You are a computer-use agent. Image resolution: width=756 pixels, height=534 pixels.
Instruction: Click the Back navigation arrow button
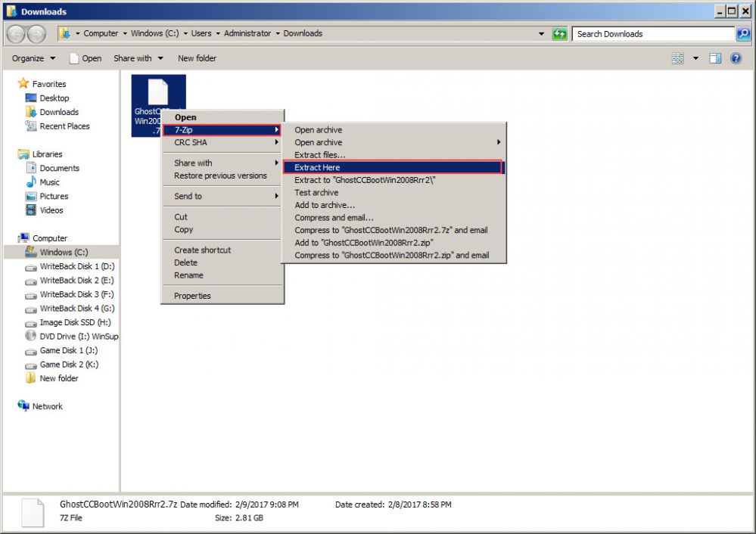click(x=16, y=34)
